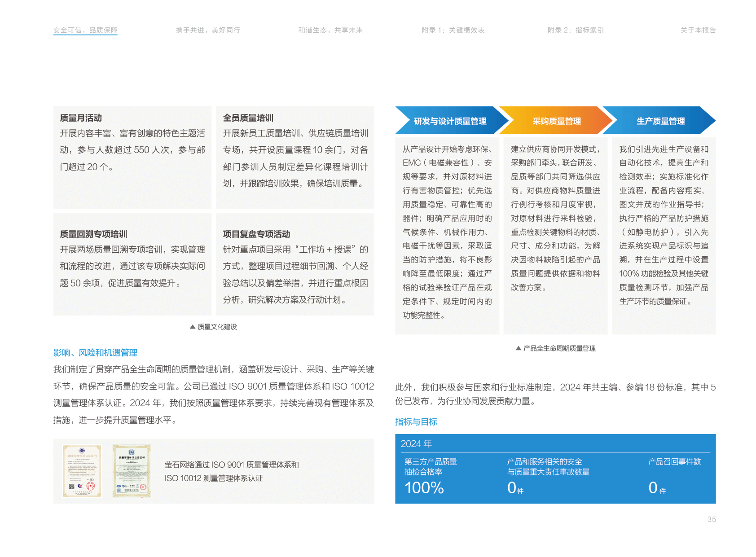Click the 生产质量管理 arrow banner
This screenshot has width=756, height=557.
point(660,121)
